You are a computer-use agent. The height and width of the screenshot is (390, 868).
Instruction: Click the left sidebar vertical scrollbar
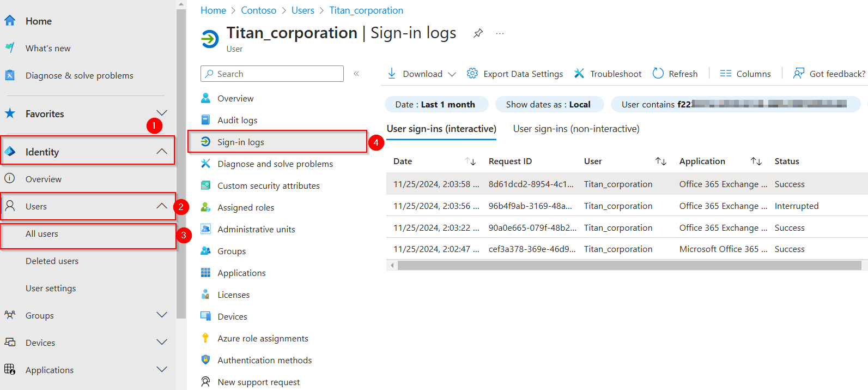click(x=181, y=164)
